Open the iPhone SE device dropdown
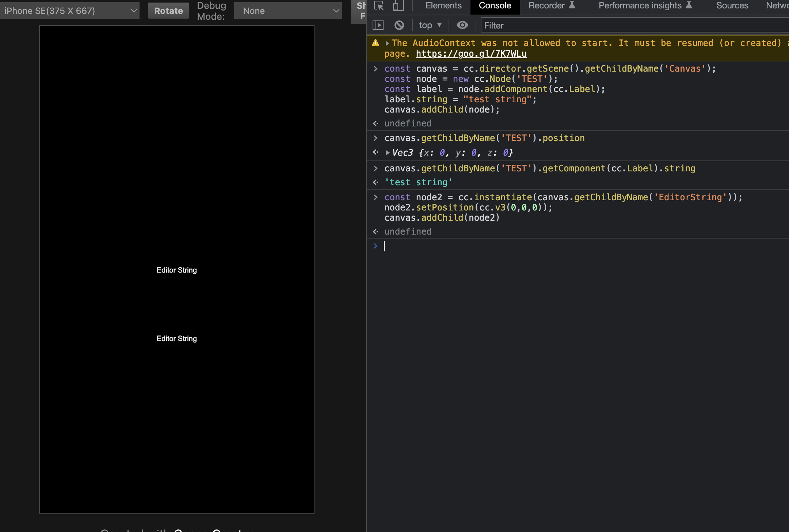Image resolution: width=789 pixels, height=532 pixels. point(70,11)
